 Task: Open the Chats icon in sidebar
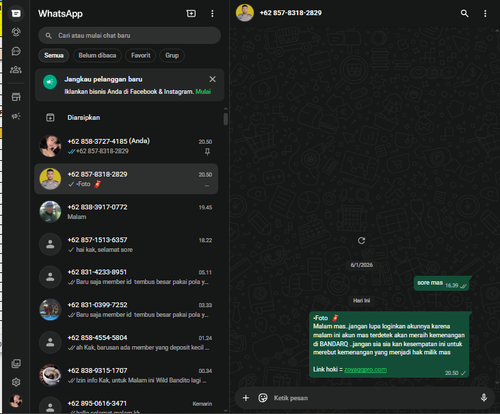16,13
